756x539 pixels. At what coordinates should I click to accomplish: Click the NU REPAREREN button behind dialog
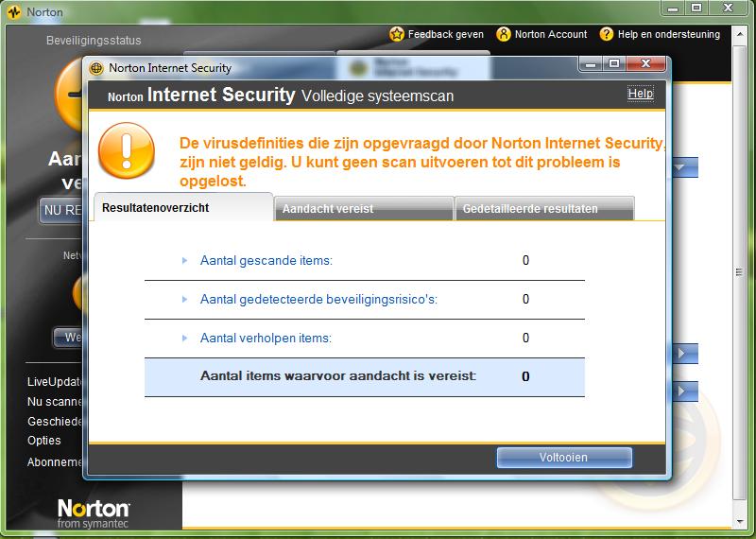(x=61, y=210)
